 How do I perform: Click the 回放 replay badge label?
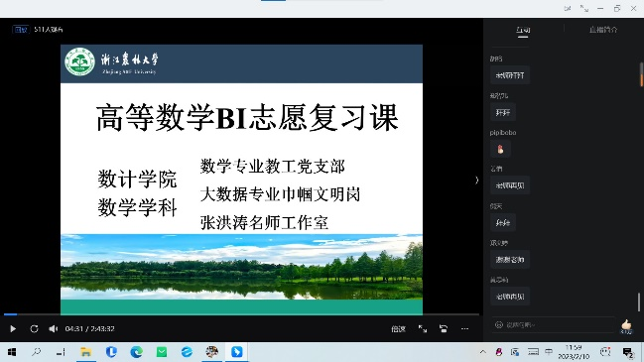[x=21, y=29]
